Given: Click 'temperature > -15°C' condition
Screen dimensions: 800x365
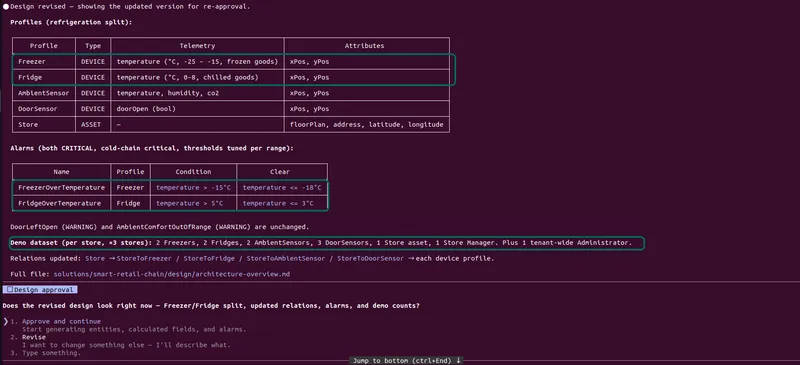Looking at the screenshot, I should click(193, 188).
